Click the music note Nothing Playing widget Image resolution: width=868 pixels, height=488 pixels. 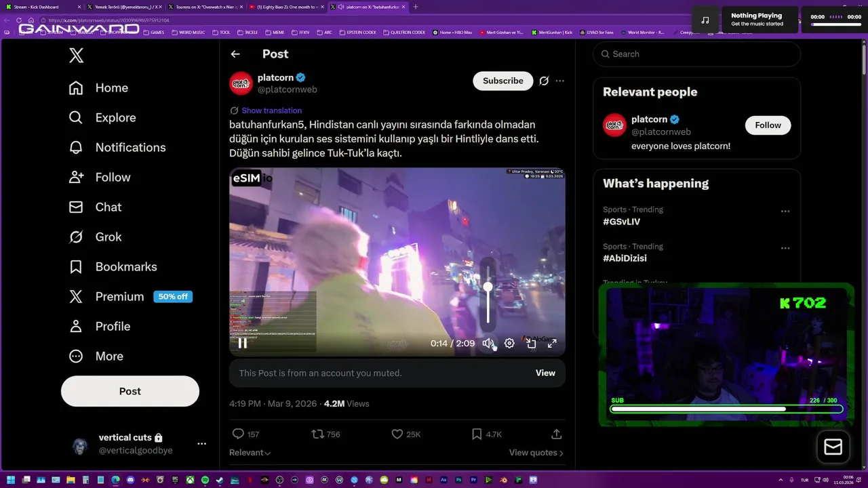(x=705, y=20)
